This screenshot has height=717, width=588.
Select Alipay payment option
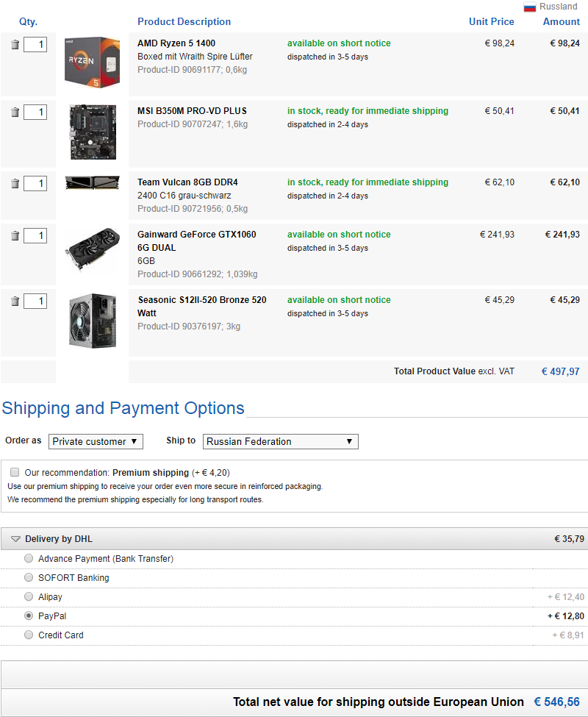(29, 596)
